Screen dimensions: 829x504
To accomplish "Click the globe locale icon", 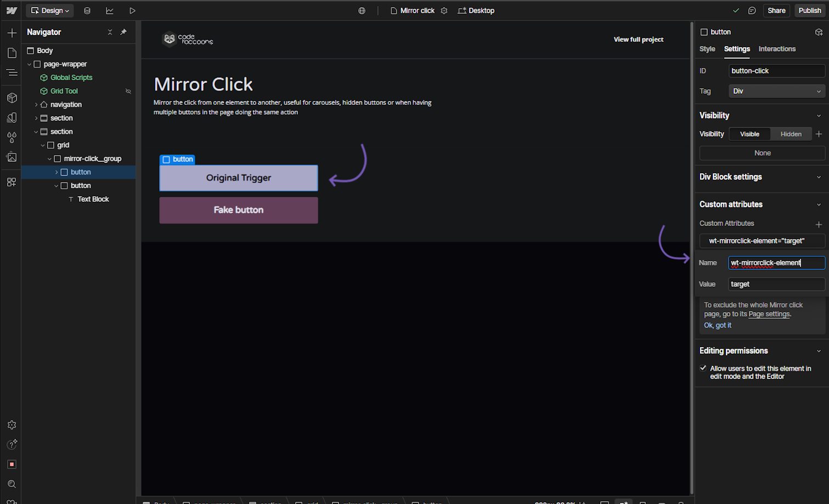I will [362, 10].
